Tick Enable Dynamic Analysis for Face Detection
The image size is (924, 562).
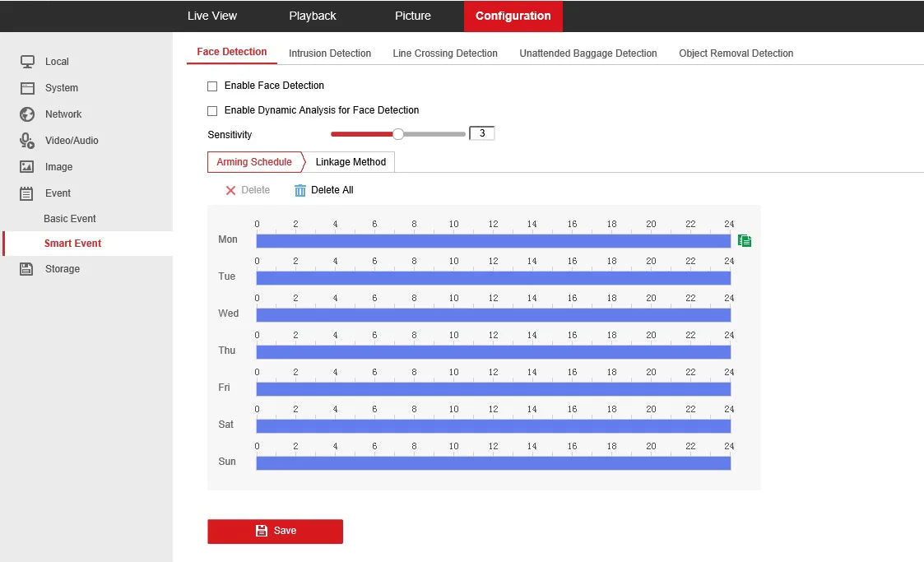coord(212,111)
